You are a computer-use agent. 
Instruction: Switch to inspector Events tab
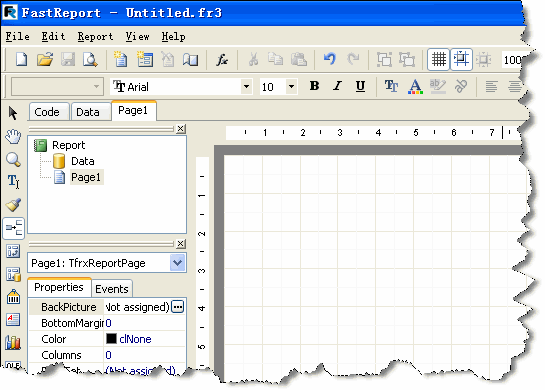[112, 289]
